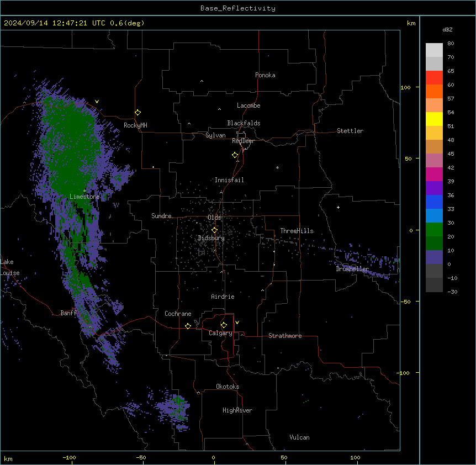Click the yellow diamond marker above Calgary label
The width and height of the screenshot is (476, 465).
pyautogui.click(x=224, y=325)
